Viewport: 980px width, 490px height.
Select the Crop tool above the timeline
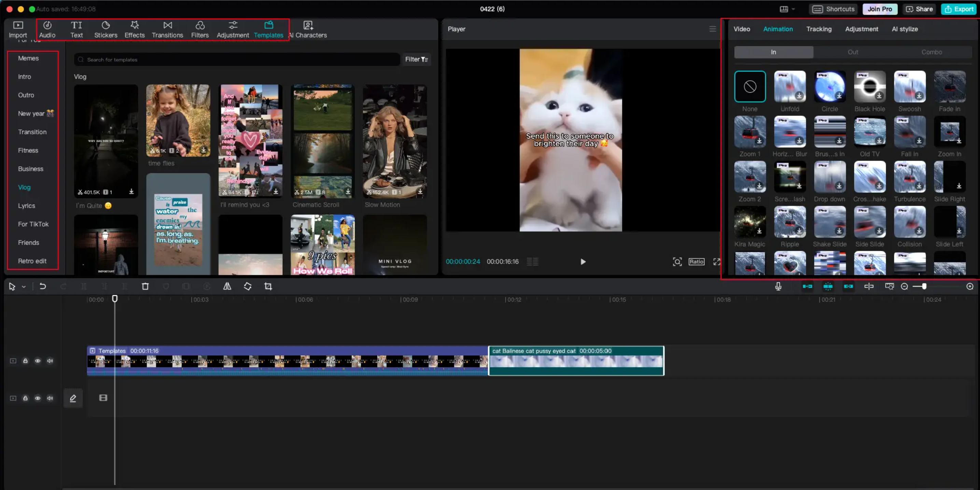pos(268,286)
